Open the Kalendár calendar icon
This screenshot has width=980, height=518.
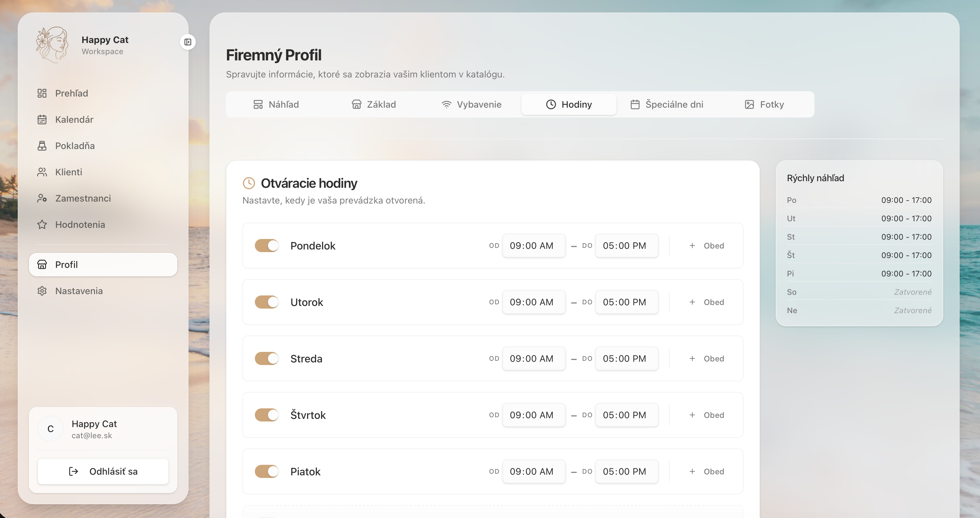click(42, 119)
